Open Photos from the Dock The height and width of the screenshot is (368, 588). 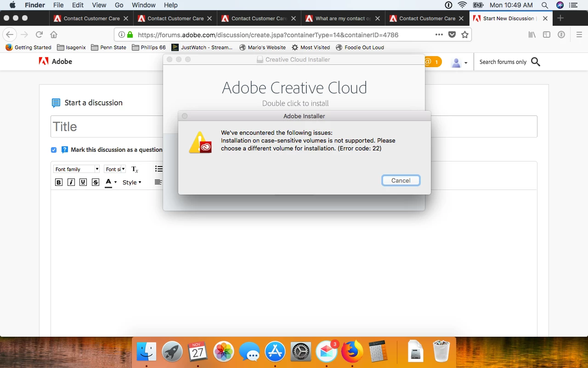point(224,352)
